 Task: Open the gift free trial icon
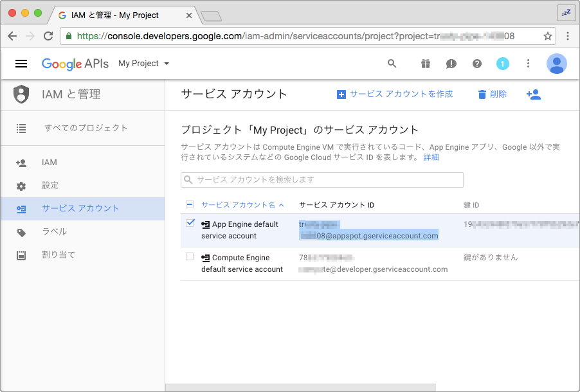tap(426, 64)
